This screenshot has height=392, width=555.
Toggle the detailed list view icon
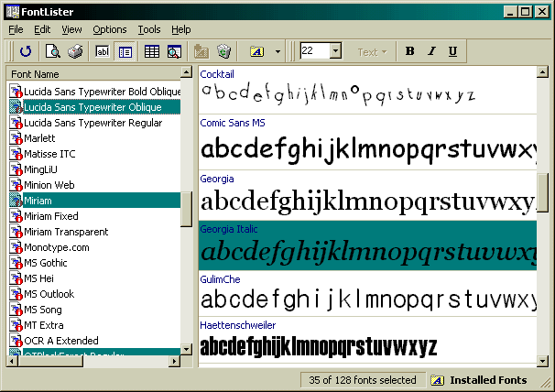pos(125,51)
